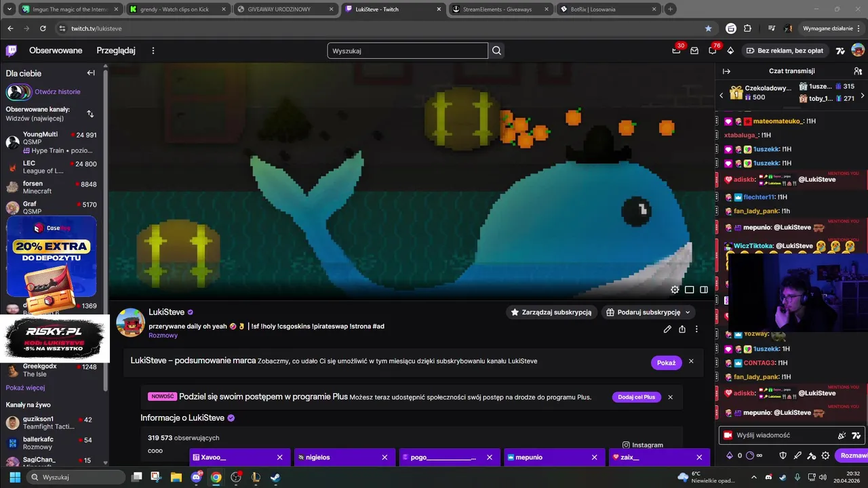Bookmark this page with the star
Screen dimensions: 868x488
[709, 28]
